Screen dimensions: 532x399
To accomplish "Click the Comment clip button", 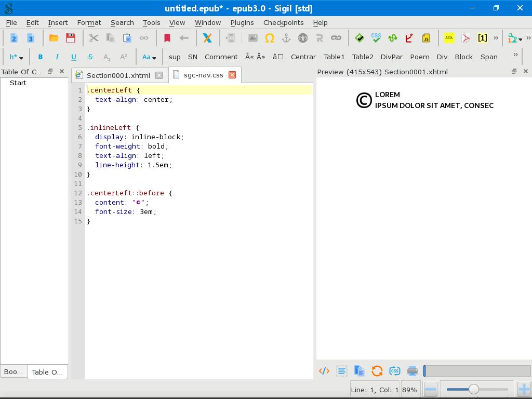I will (221, 57).
